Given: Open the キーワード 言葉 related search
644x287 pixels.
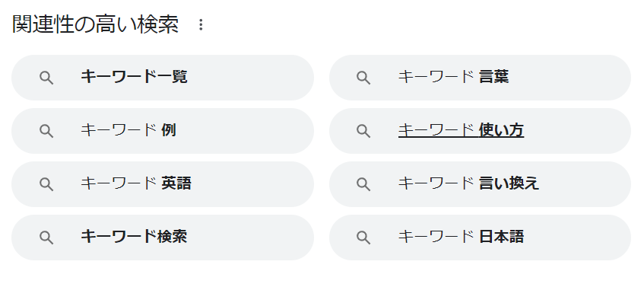Looking at the screenshot, I should point(453,78).
